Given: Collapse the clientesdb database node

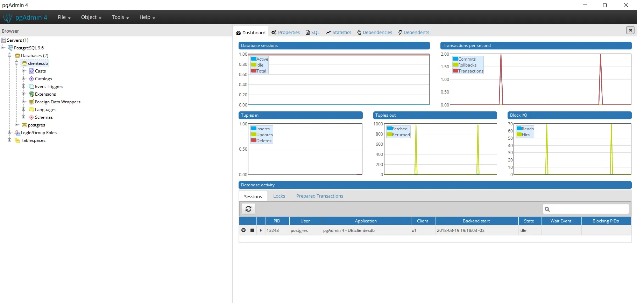Looking at the screenshot, I should coord(17,63).
